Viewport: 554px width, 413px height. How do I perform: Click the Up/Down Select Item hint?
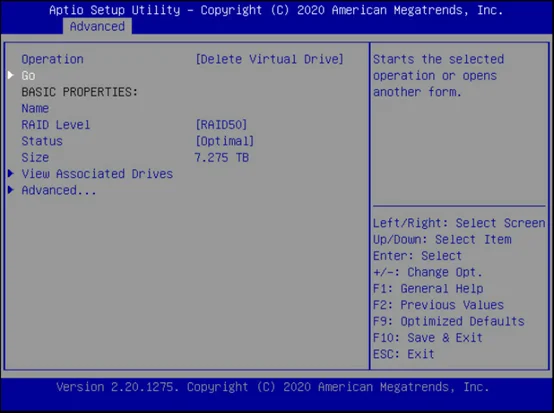442,240
